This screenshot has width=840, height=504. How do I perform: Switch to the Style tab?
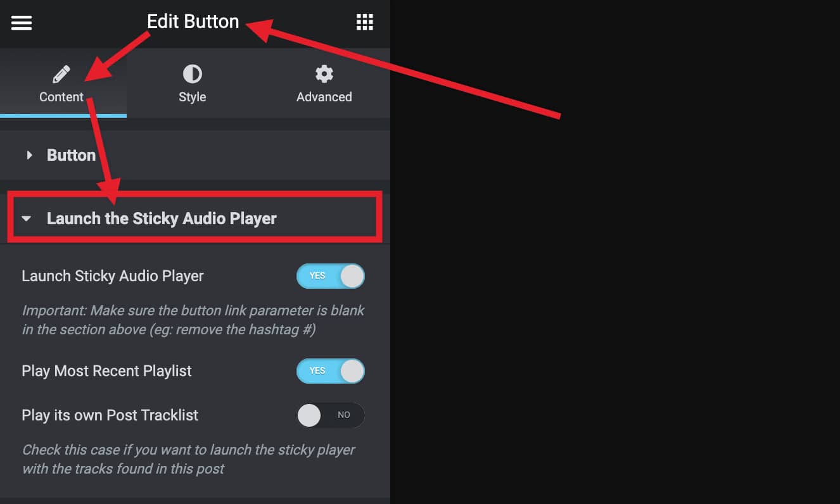click(193, 83)
